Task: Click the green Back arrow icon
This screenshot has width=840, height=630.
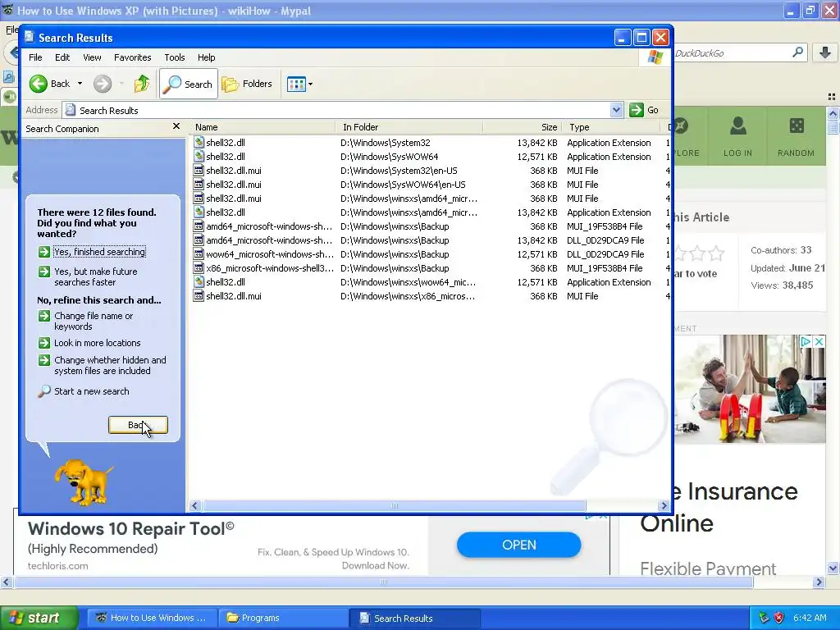Action: pos(38,84)
